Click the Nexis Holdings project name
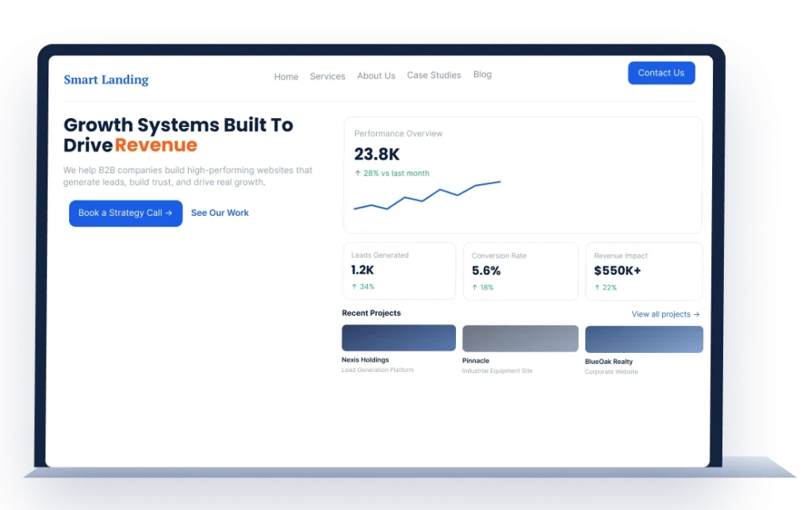 (x=365, y=360)
